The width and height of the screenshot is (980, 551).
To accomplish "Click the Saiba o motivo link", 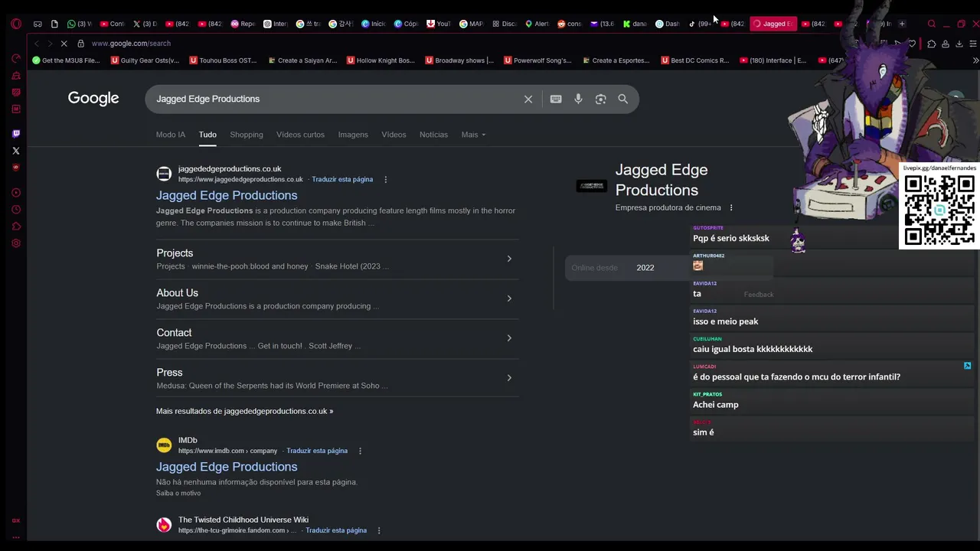I will (178, 494).
